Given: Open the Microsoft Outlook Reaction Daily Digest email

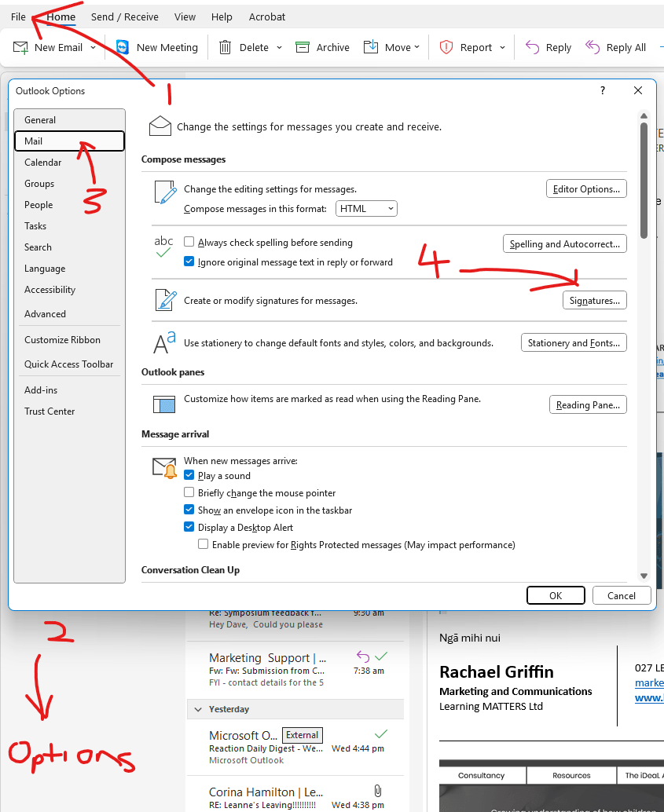Looking at the screenshot, I should click(295, 748).
